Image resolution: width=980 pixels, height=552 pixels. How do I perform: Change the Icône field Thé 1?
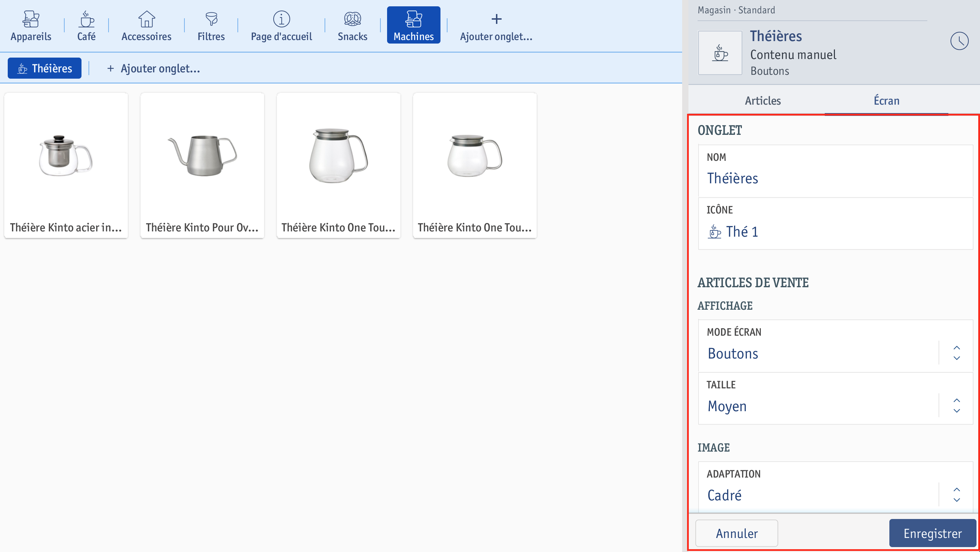click(x=835, y=223)
